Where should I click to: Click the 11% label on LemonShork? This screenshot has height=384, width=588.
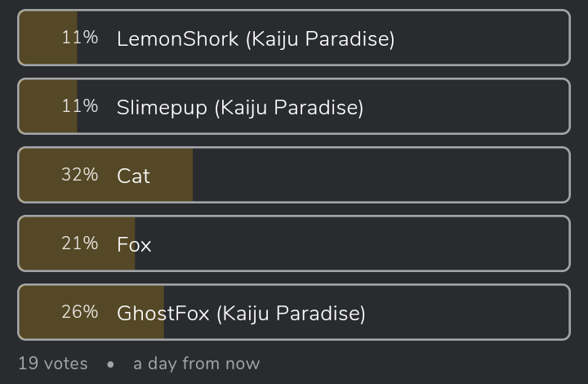(80, 38)
